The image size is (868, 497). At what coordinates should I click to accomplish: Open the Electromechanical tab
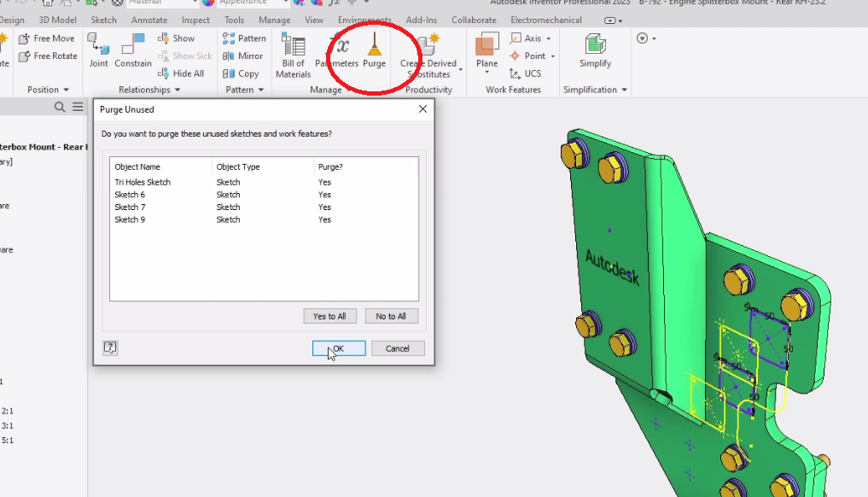[x=546, y=20]
